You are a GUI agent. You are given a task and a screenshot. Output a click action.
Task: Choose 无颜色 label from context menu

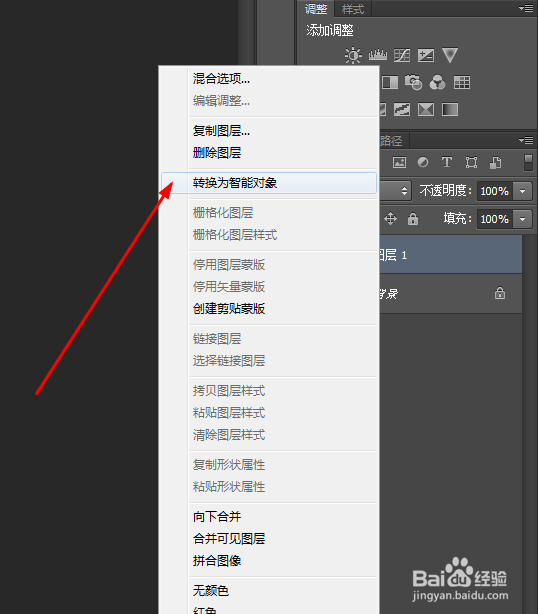(211, 590)
